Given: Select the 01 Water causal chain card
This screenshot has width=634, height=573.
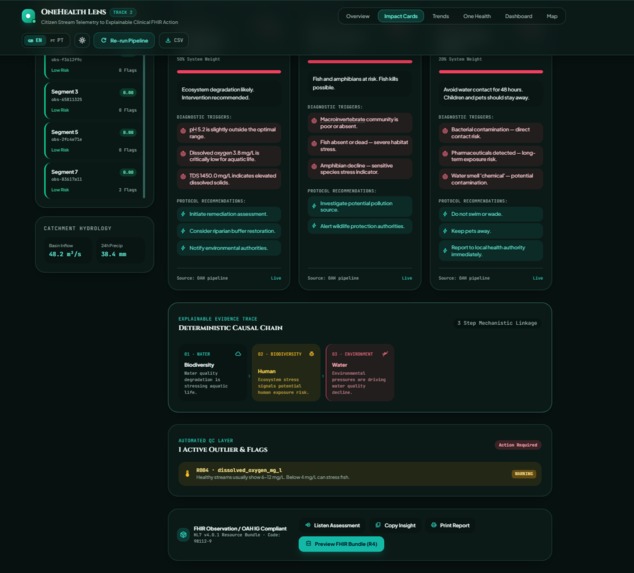Looking at the screenshot, I should point(212,372).
